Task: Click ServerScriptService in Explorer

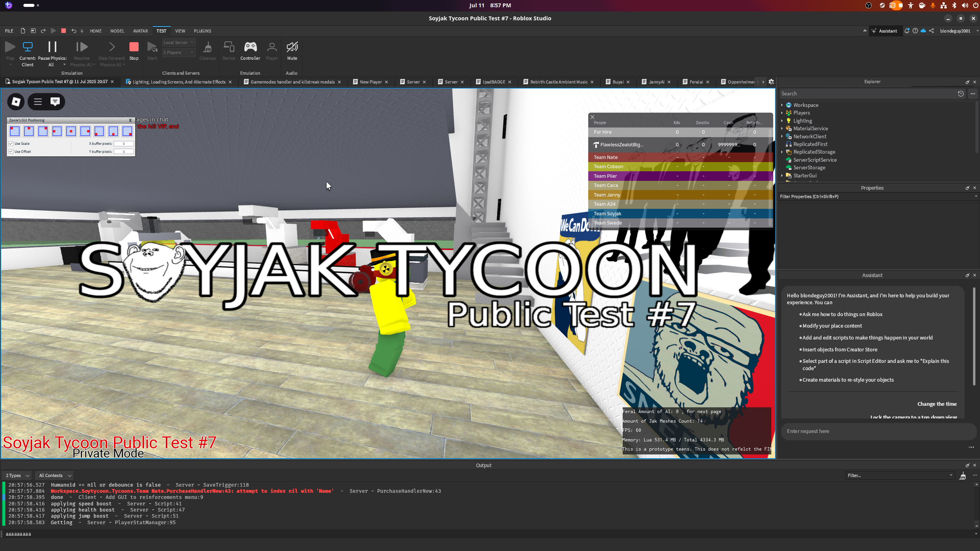Action: coord(815,160)
